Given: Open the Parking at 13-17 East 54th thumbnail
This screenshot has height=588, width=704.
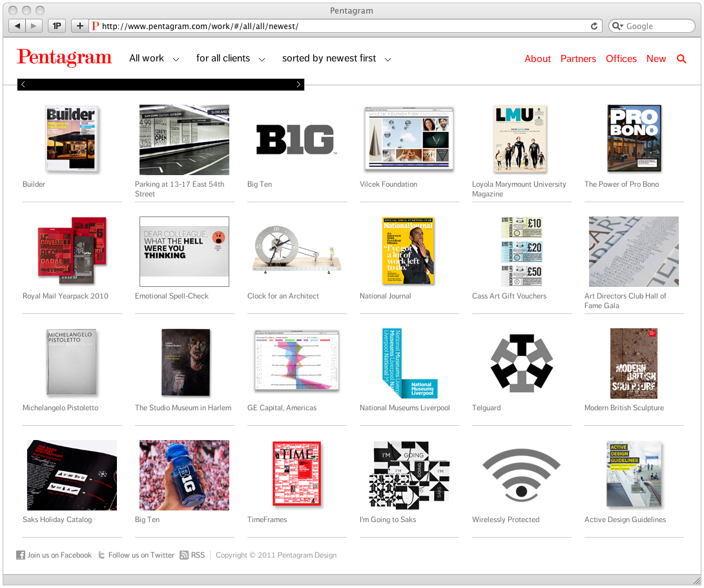Looking at the screenshot, I should tap(184, 140).
